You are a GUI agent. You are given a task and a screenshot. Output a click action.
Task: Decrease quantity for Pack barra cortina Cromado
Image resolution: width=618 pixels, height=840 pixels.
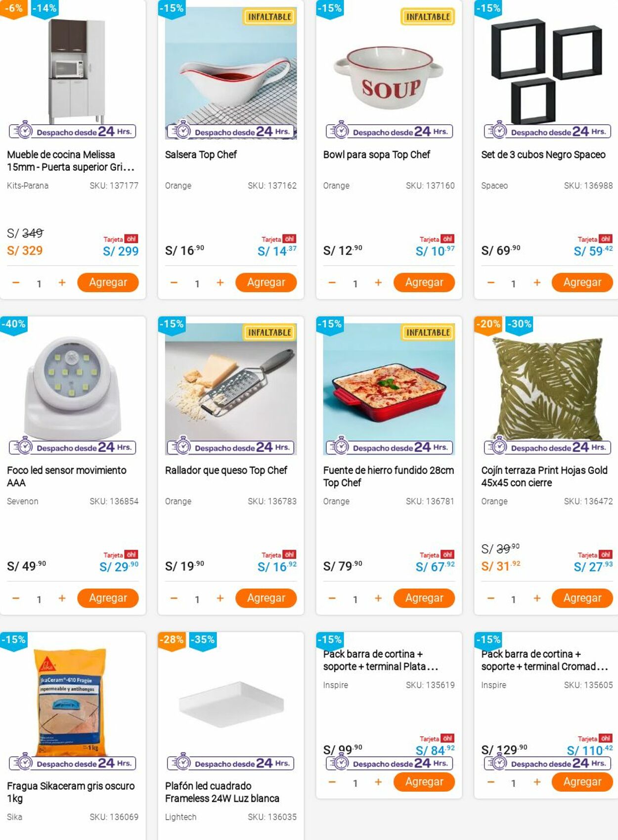(490, 782)
